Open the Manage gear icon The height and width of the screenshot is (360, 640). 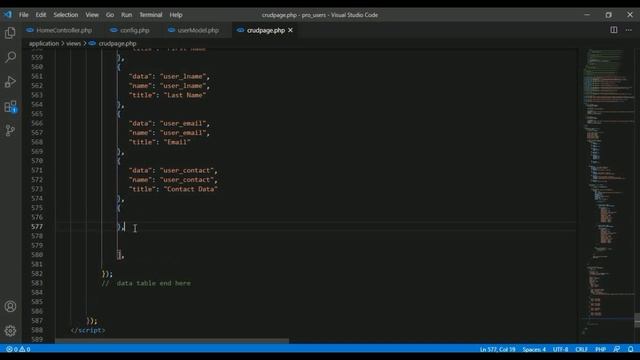click(x=10, y=331)
